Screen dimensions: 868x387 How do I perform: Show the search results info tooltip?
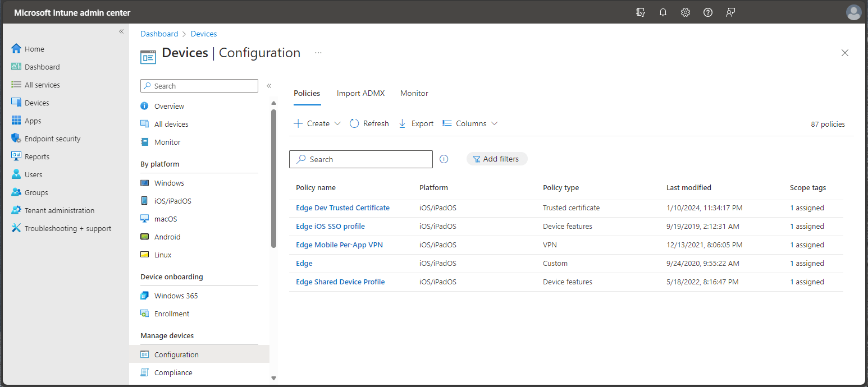pyautogui.click(x=444, y=159)
